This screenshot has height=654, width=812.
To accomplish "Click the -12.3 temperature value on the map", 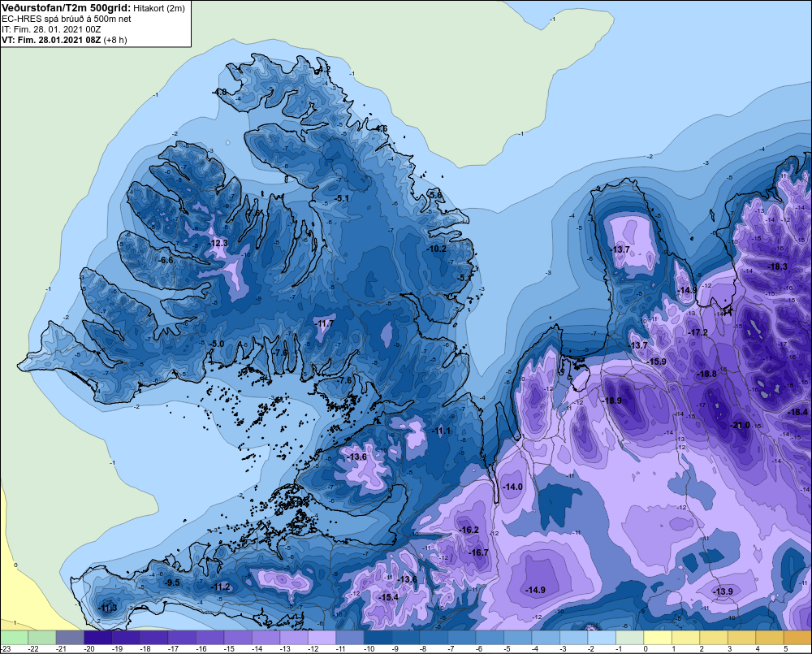I will 218,243.
